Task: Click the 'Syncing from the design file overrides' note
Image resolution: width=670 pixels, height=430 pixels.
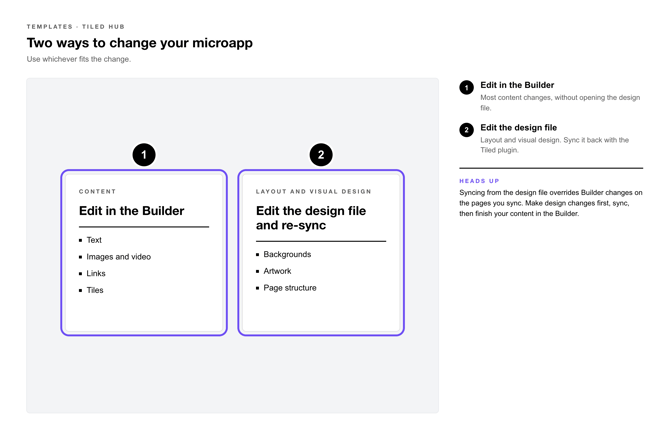Action: 551,203
